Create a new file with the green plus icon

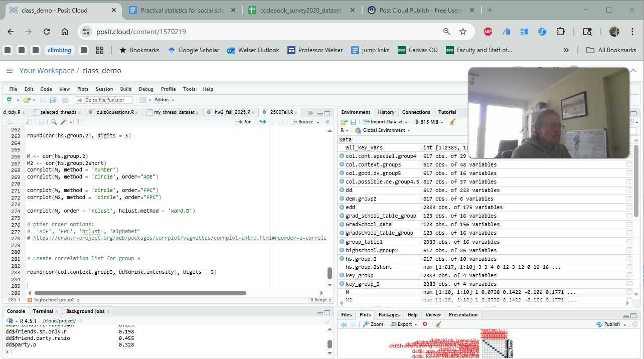pos(9,100)
